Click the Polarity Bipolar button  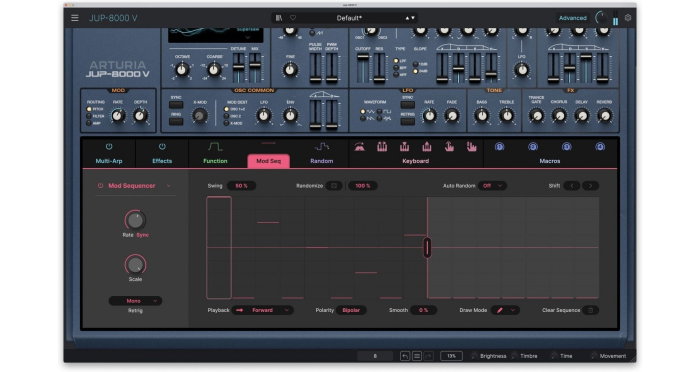pyautogui.click(x=351, y=310)
